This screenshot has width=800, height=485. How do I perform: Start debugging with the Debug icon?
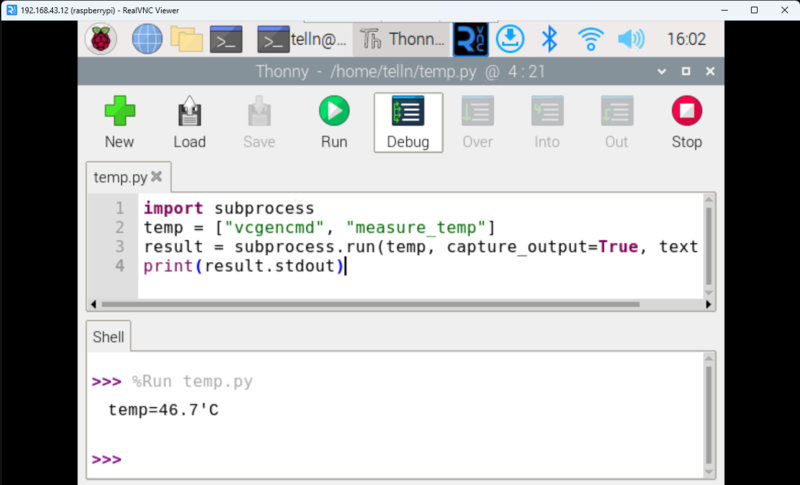tap(408, 122)
